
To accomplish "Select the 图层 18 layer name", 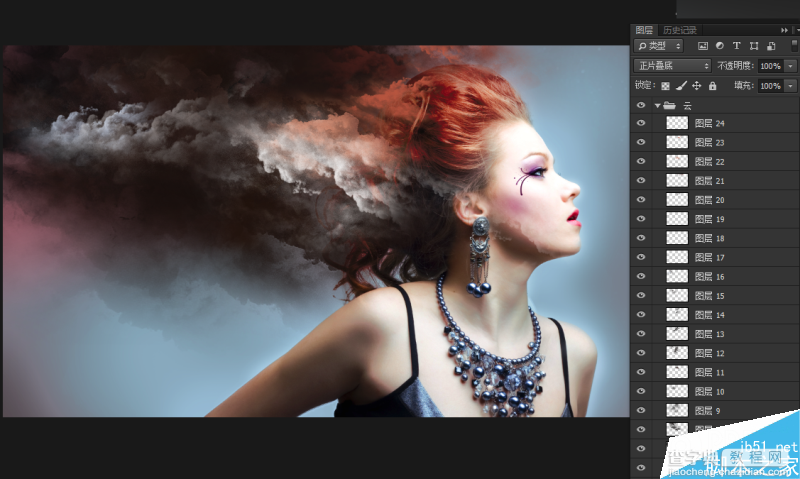I will pyautogui.click(x=710, y=238).
